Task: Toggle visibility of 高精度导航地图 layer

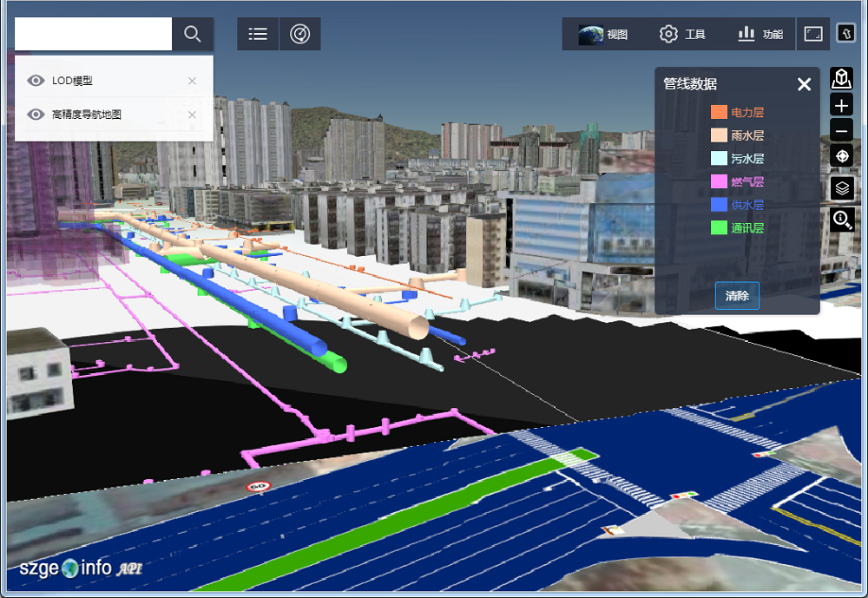Action: pos(36,114)
